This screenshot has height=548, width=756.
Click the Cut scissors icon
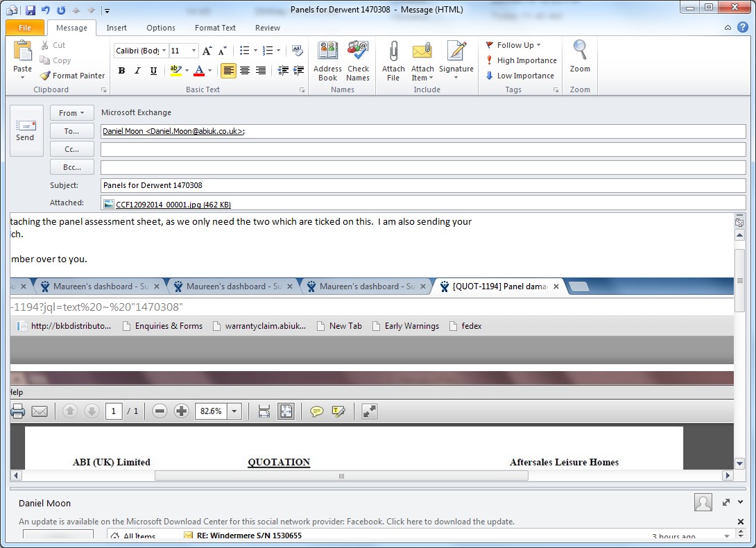click(x=45, y=45)
